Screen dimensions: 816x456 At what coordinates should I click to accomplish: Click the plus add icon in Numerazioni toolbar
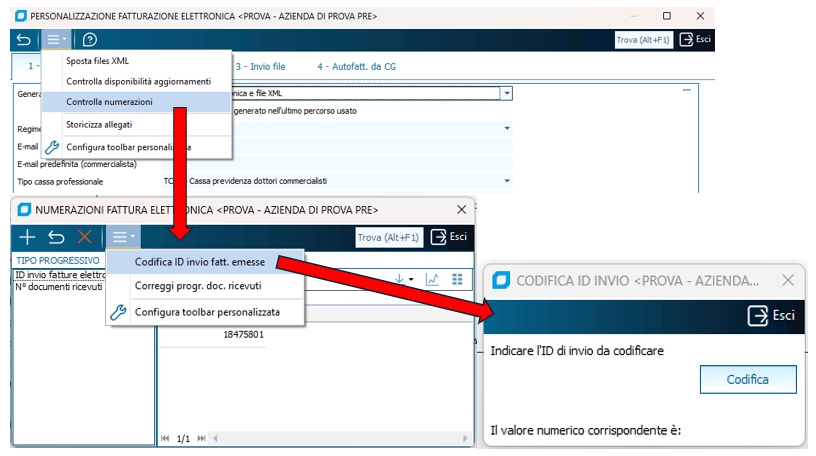pyautogui.click(x=27, y=237)
